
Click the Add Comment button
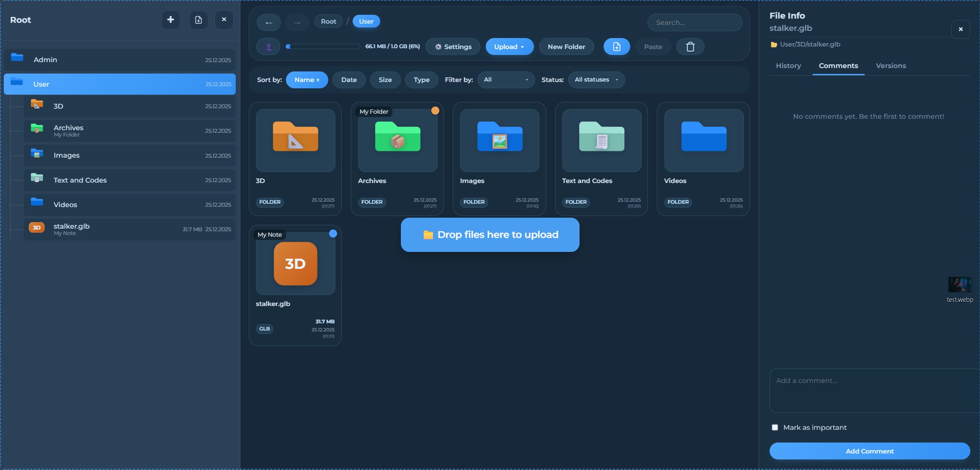869,451
